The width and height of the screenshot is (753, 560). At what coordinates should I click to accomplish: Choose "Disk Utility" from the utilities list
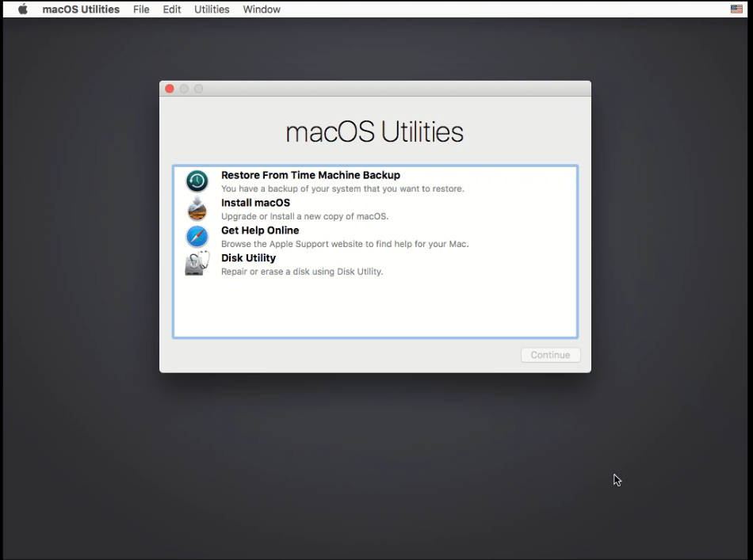click(x=248, y=257)
